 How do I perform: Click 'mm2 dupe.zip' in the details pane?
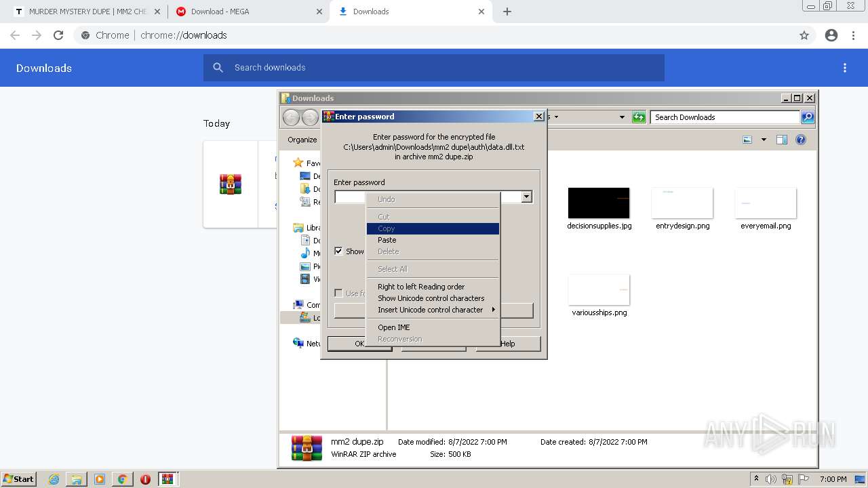[x=357, y=442]
